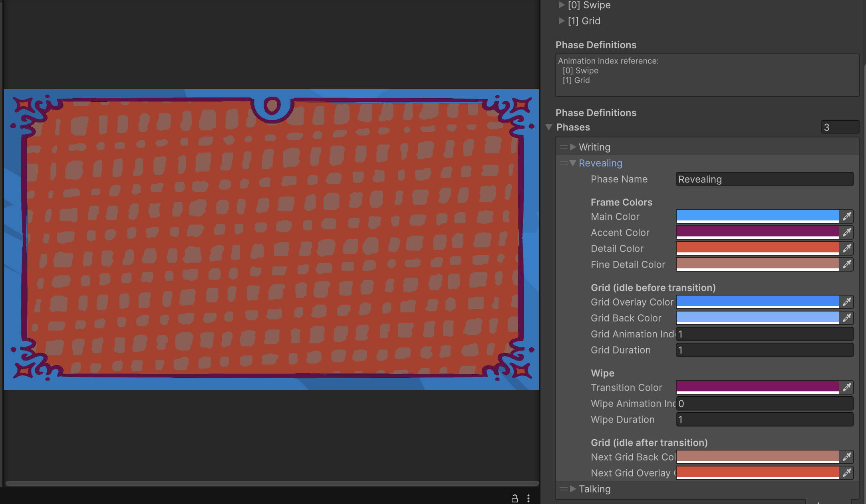Expand the Writing phase
Image resolution: width=866 pixels, height=504 pixels.
(573, 147)
